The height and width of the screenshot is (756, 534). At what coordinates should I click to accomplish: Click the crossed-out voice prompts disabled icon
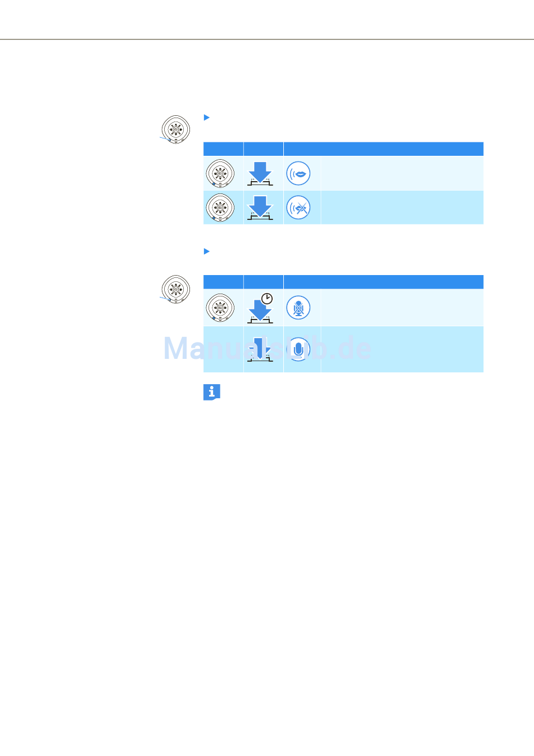point(298,208)
